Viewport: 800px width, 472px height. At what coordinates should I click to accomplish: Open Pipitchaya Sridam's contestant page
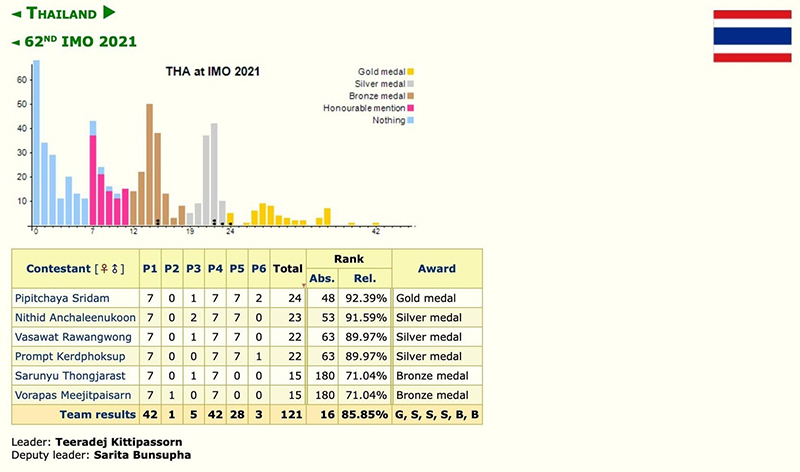(62, 298)
